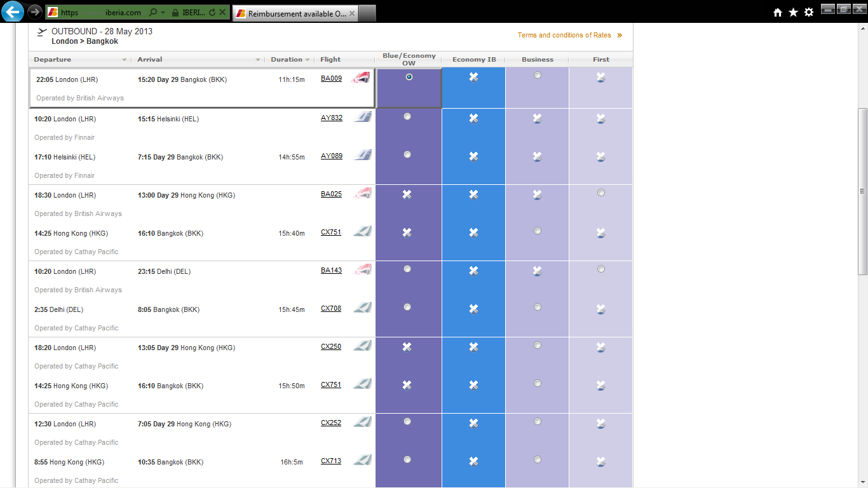
Task: Expand the address bar autocomplete dropdown arrow
Action: 163,12
